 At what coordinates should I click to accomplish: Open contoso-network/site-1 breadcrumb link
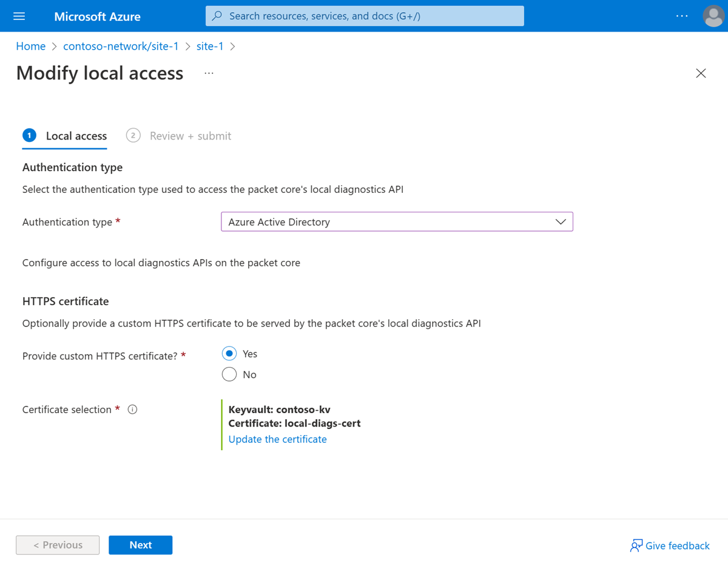point(120,46)
